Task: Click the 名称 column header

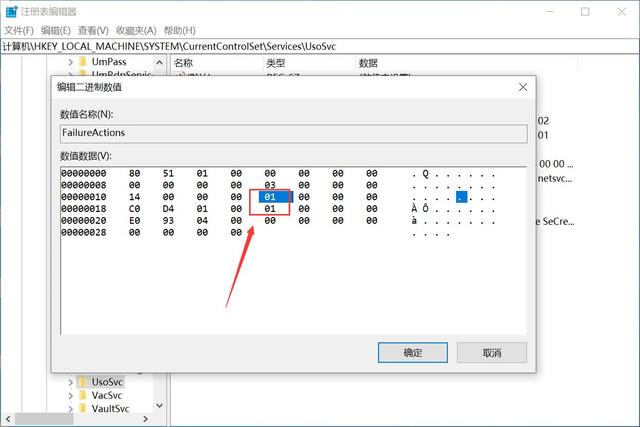Action: point(183,63)
